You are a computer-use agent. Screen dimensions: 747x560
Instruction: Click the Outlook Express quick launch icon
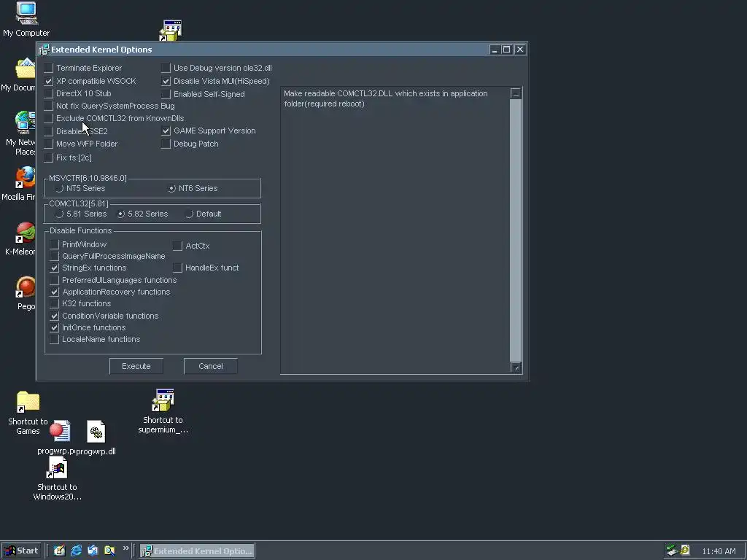point(93,551)
